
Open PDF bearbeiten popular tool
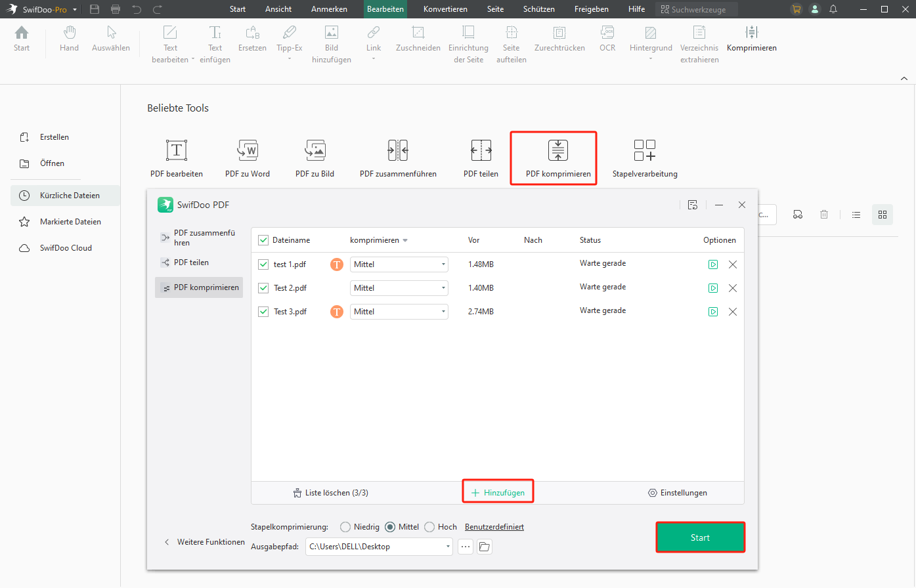(177, 158)
